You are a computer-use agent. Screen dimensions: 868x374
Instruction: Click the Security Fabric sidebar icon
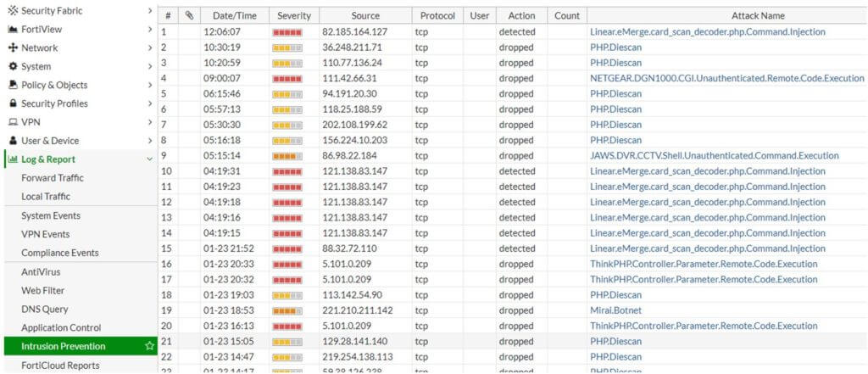tap(13, 10)
